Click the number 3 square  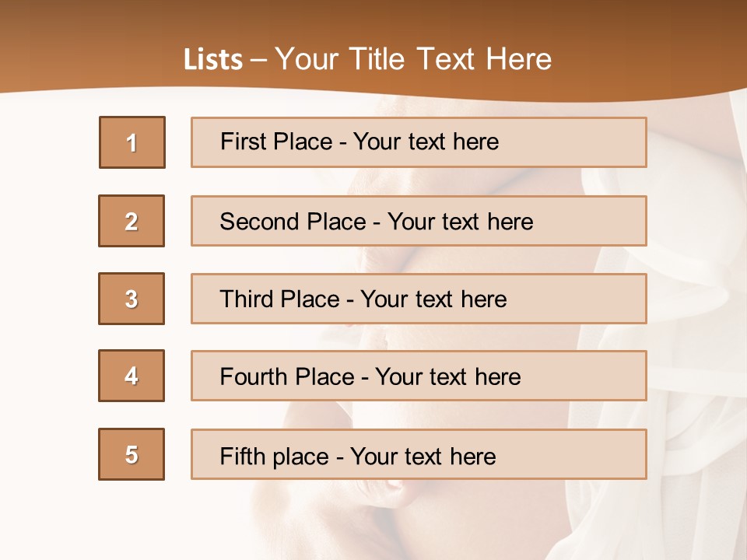(132, 299)
